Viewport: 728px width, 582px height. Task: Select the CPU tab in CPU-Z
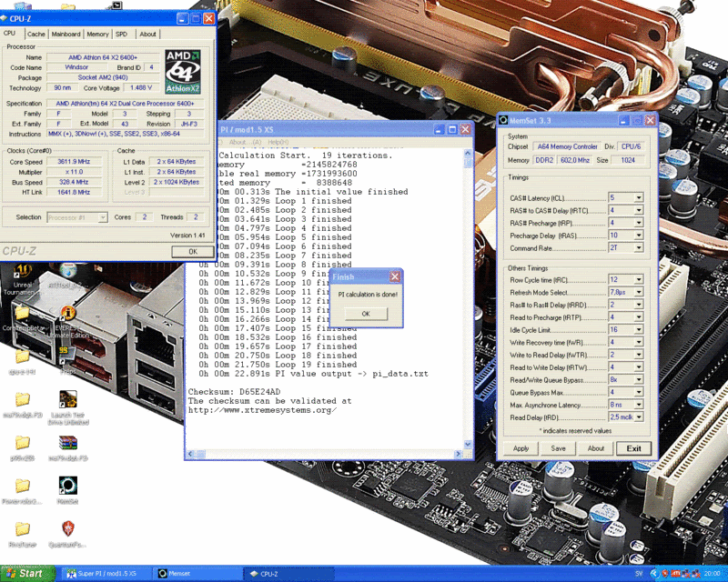[x=10, y=34]
